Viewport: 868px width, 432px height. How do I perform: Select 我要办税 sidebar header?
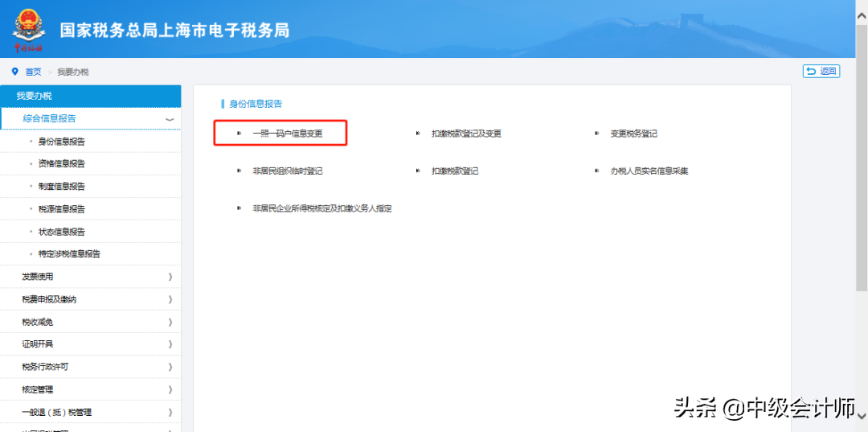point(90,96)
